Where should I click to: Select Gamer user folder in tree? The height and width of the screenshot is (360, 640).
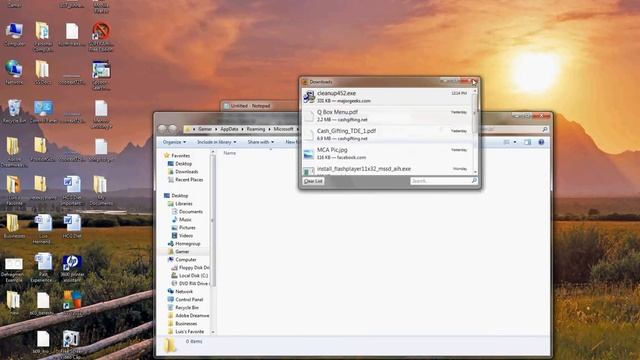[x=178, y=251]
